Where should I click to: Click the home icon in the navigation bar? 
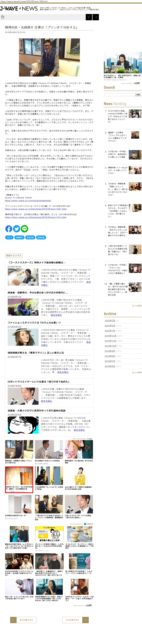(3, 17)
